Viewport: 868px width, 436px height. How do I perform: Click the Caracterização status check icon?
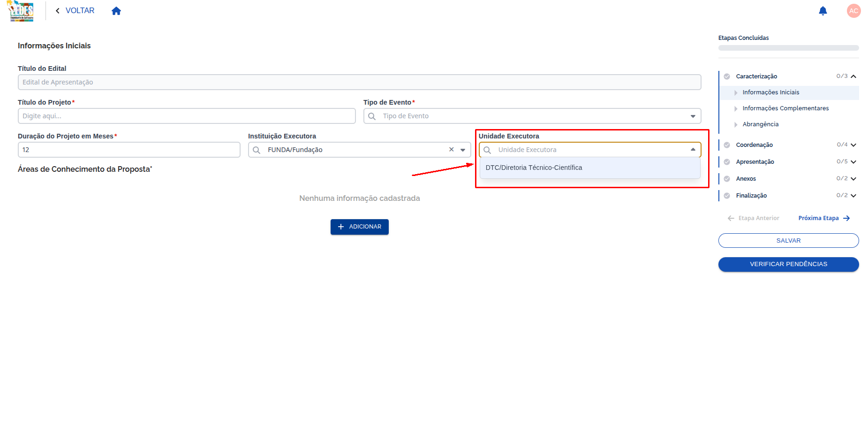coord(727,76)
